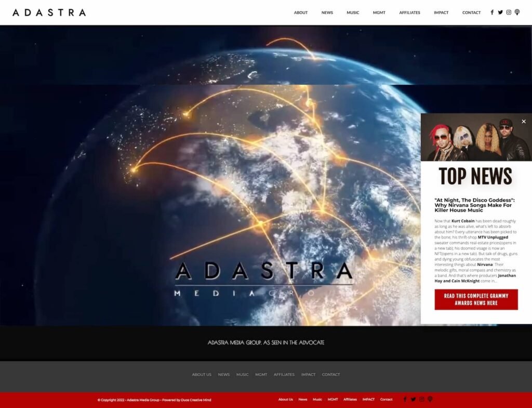Screen dimensions: 532x408
Task: Click the Twitter icon in red footer
Action: click(414, 400)
